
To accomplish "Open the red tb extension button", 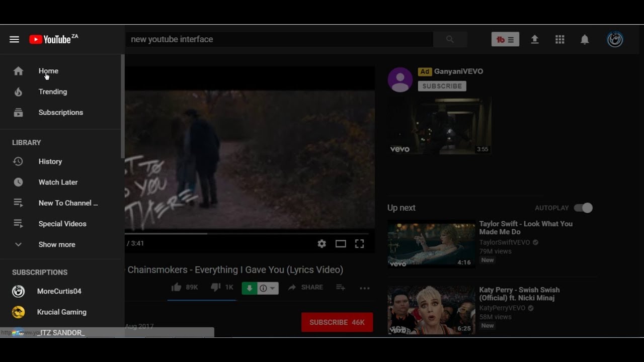I will [x=505, y=39].
